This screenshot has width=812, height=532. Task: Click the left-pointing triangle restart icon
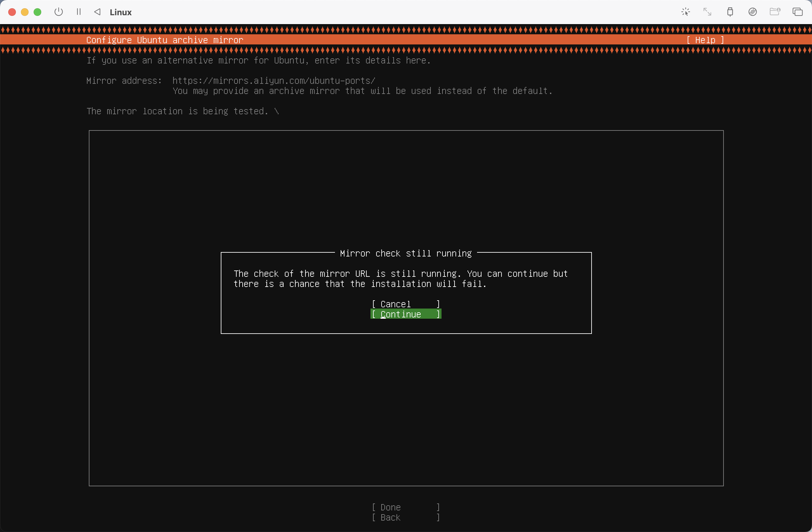point(98,12)
